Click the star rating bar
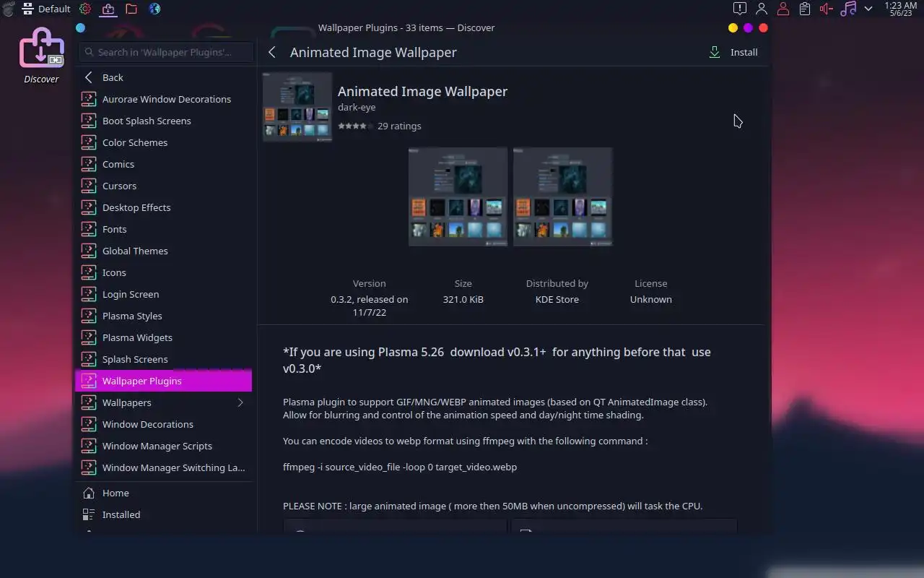The width and height of the screenshot is (924, 578). point(355,126)
